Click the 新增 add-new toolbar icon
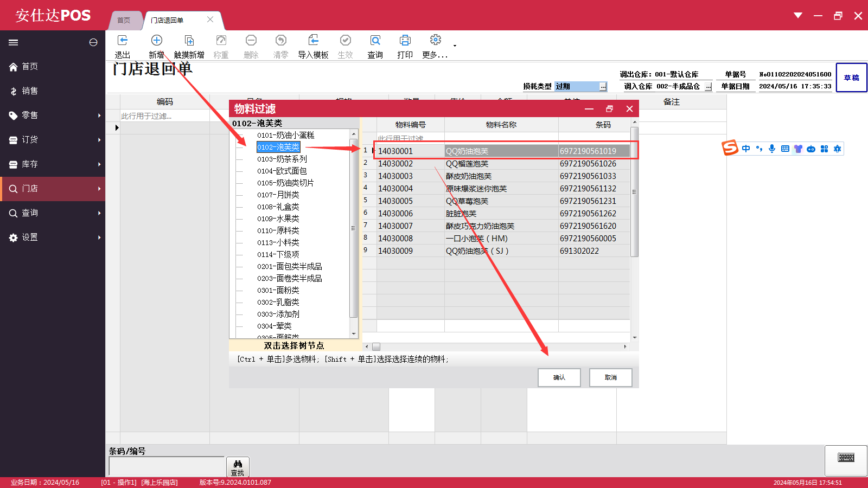This screenshot has width=868, height=488. [157, 40]
